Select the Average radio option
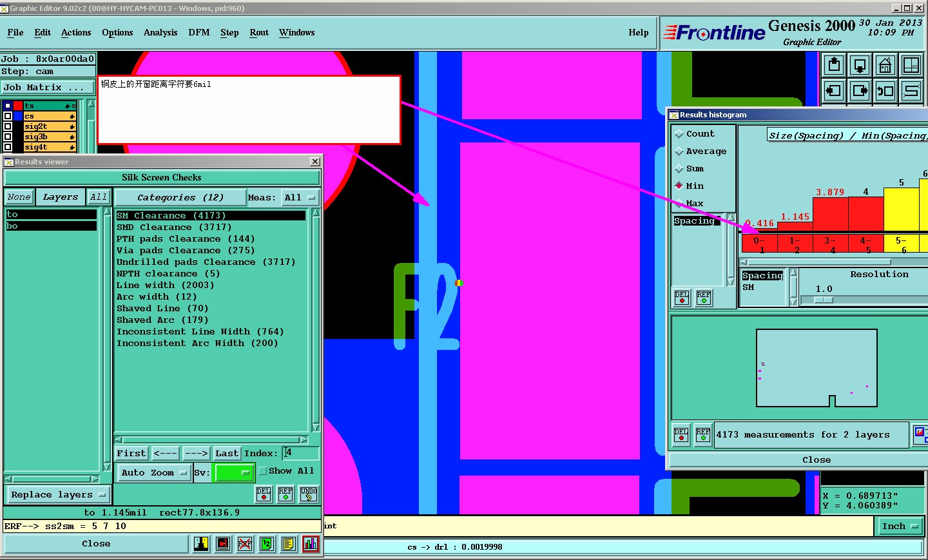This screenshot has width=928, height=560. [x=679, y=151]
